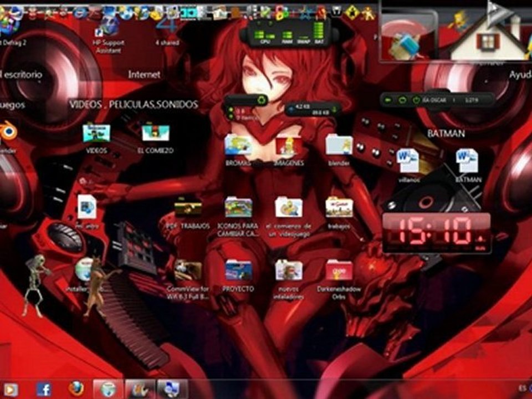
Task: Open the media player taskbar icon
Action: click(x=11, y=390)
